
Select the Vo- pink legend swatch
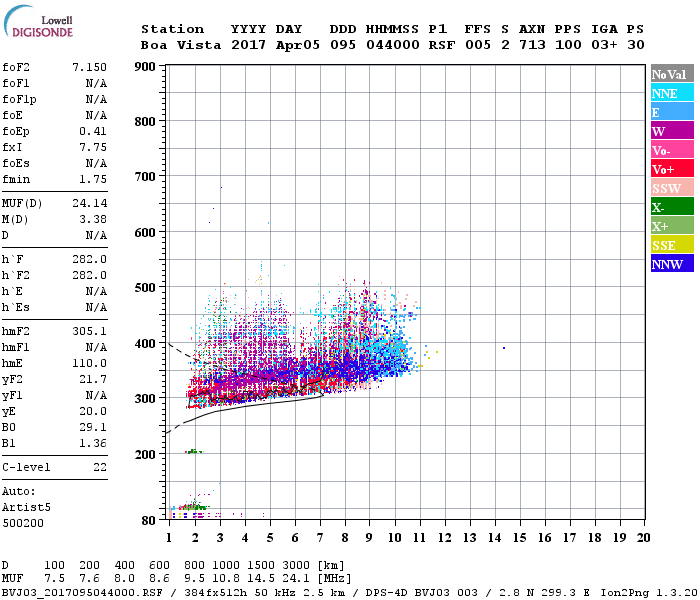tap(672, 150)
